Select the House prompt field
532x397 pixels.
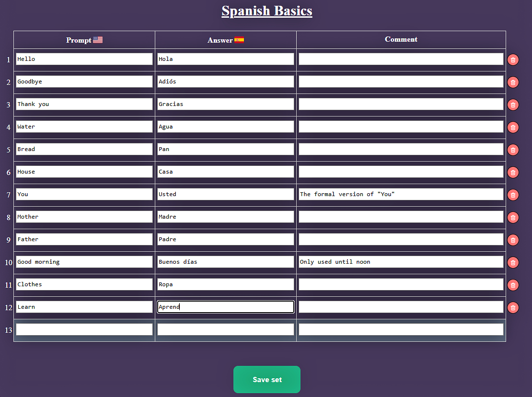[x=84, y=172]
